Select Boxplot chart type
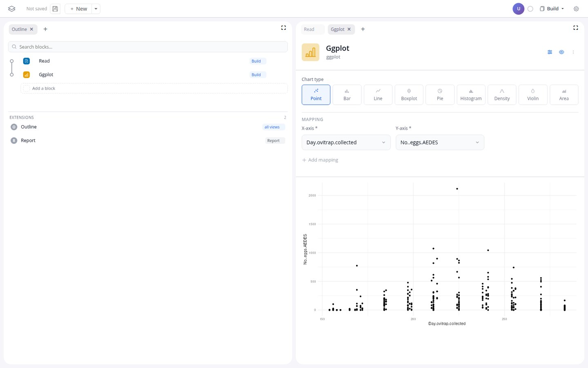The height and width of the screenshot is (368, 588). click(409, 94)
